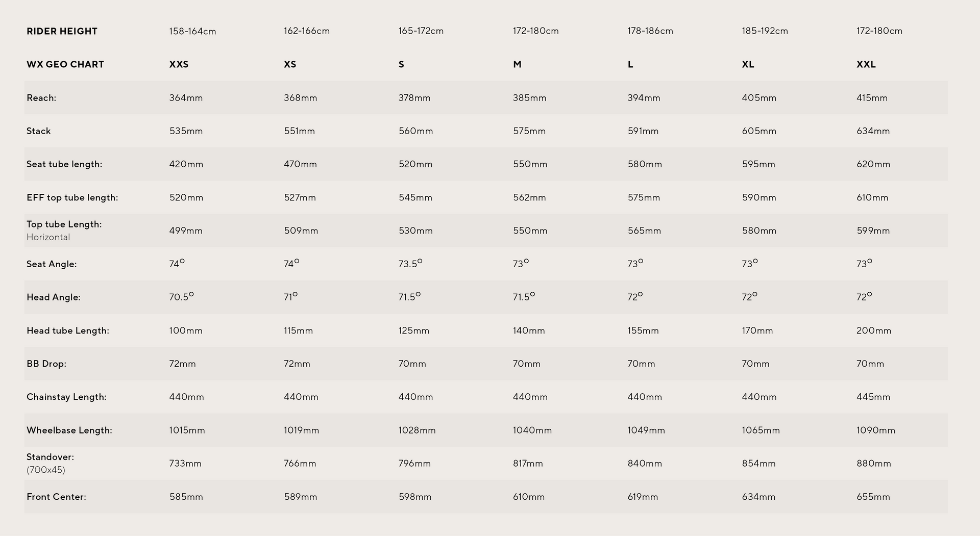The width and height of the screenshot is (980, 536).
Task: Click the Head Angle row label
Action: 54,297
